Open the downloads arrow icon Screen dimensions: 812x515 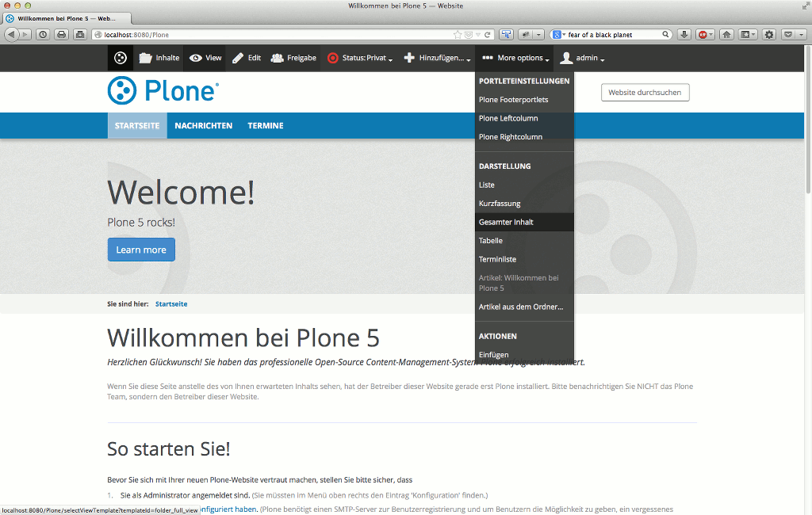[x=684, y=35]
